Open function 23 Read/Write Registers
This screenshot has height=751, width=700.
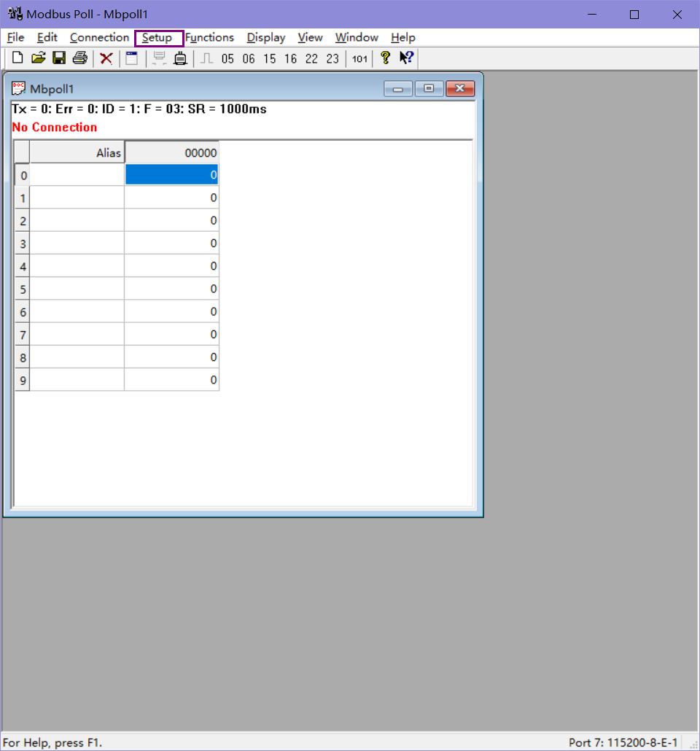click(332, 59)
